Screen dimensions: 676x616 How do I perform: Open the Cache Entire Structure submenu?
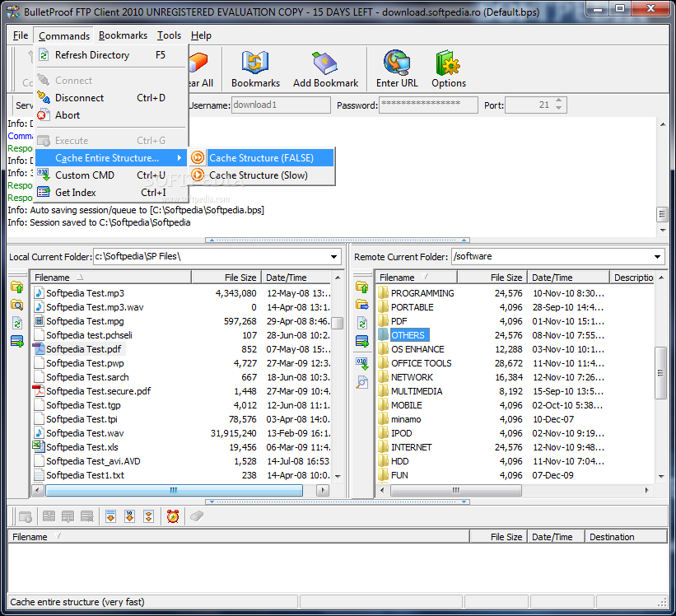(110, 158)
